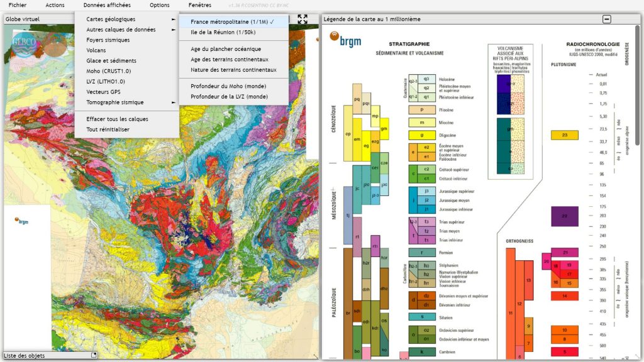Click the GEBCO logo on globe
644x362 pixels.
pos(25,45)
